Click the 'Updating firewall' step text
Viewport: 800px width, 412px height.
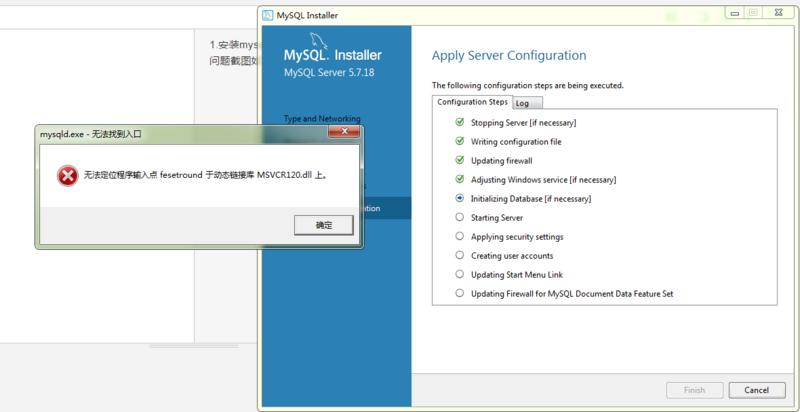pyautogui.click(x=502, y=161)
